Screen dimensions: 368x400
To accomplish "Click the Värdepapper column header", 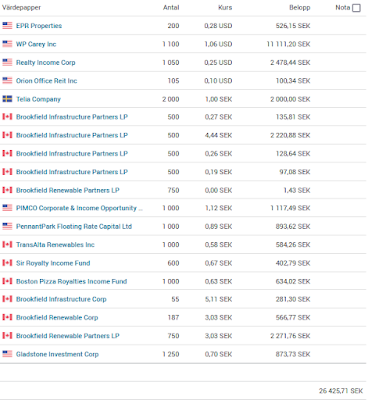I will point(21,8).
